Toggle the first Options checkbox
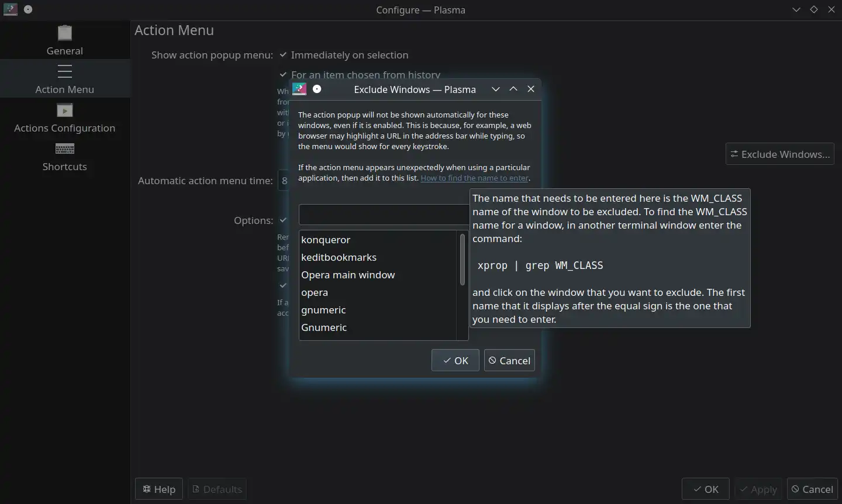 283,220
